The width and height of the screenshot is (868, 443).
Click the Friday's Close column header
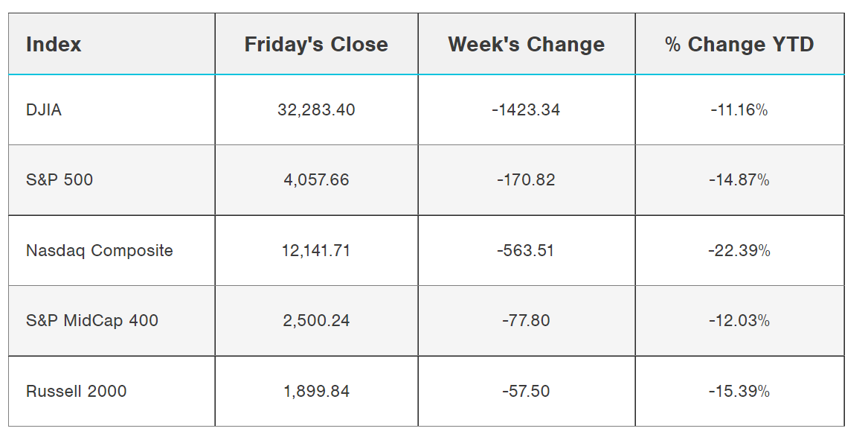coord(316,45)
